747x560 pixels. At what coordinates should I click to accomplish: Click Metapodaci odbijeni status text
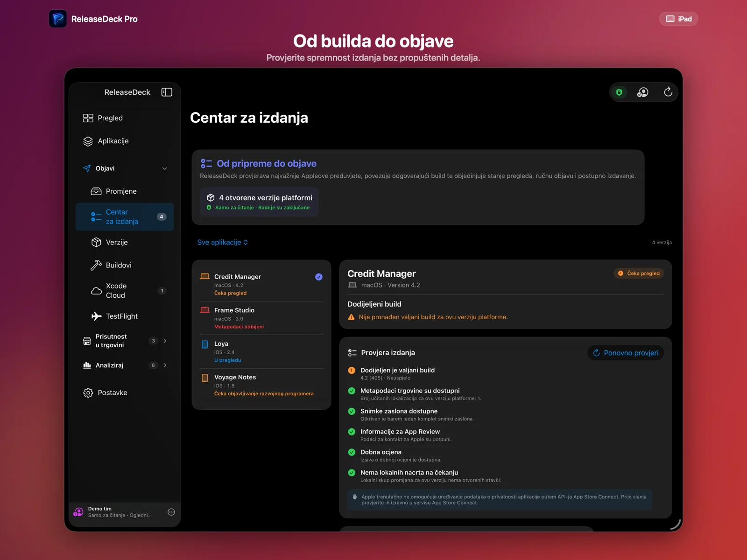point(239,327)
